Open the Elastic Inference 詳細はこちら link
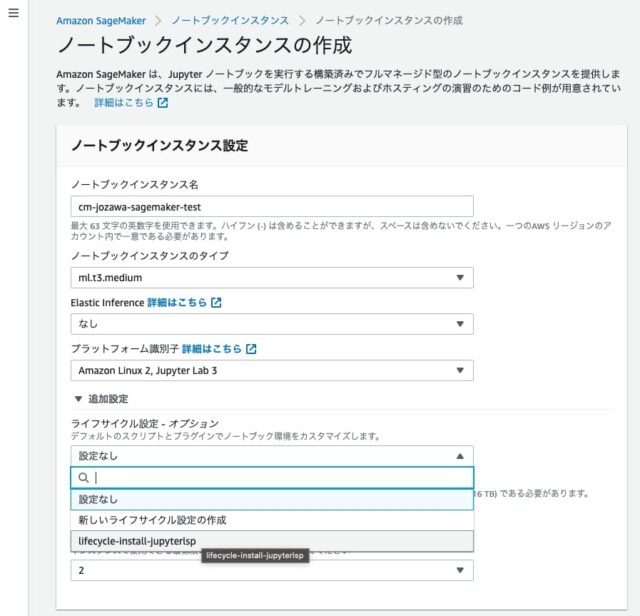Screen dimensions: 640x616 pyautogui.click(x=177, y=302)
